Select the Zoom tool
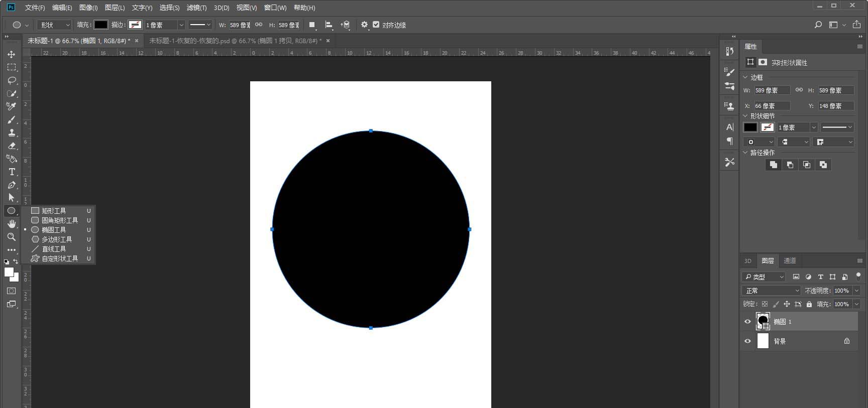 11,237
